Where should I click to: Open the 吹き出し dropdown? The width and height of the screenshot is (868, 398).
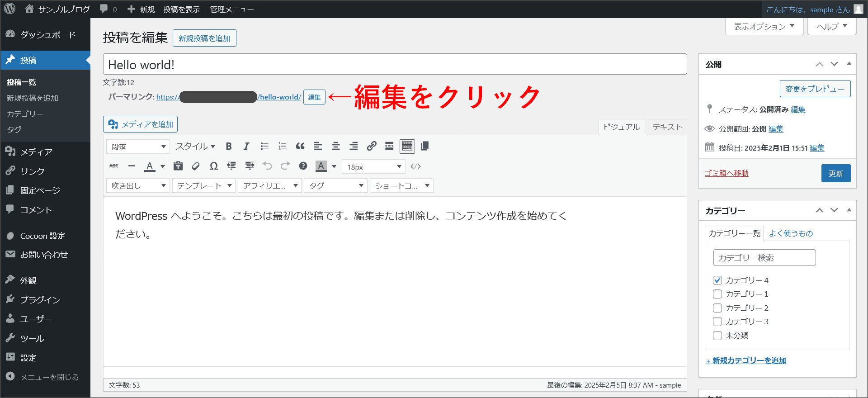click(x=138, y=185)
